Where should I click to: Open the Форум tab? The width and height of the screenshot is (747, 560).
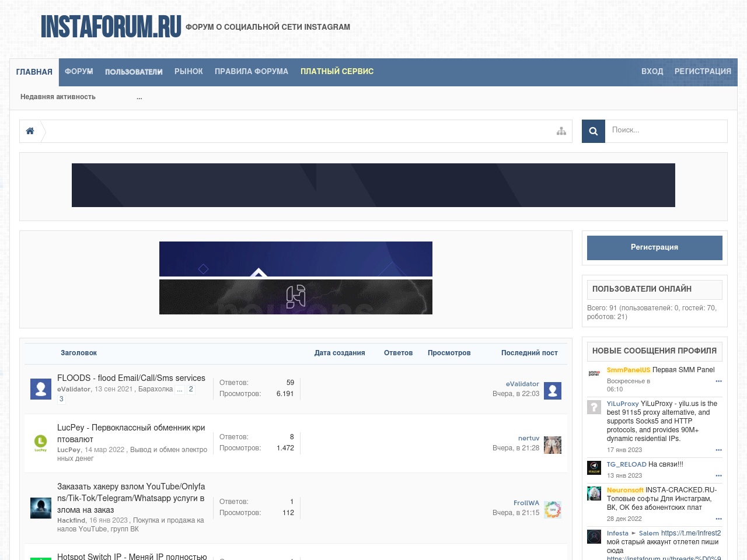tap(79, 71)
